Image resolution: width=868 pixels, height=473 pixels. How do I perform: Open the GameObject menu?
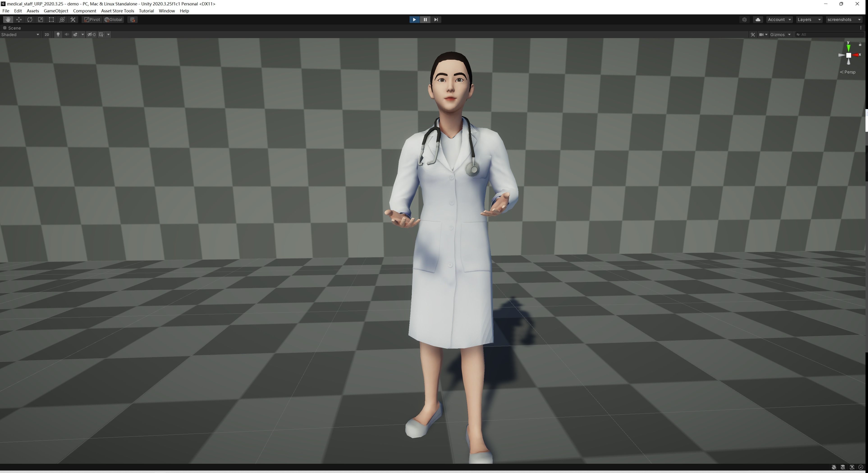click(56, 11)
